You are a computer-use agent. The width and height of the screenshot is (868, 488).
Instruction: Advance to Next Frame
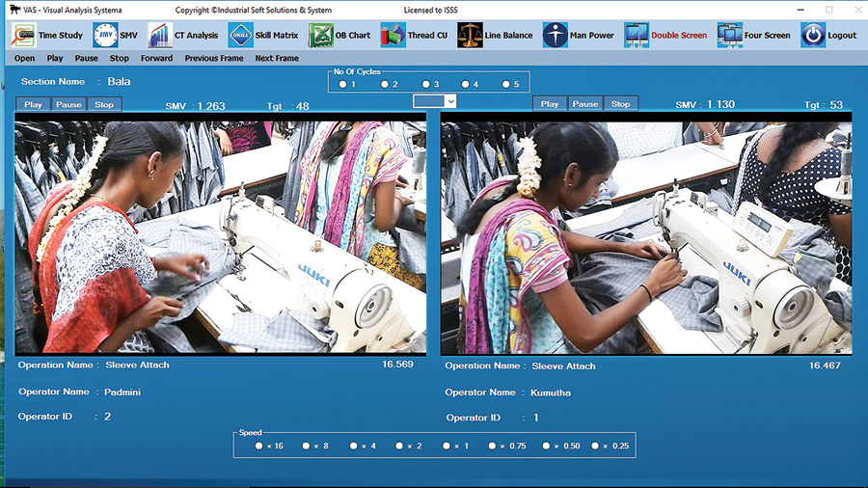click(277, 58)
